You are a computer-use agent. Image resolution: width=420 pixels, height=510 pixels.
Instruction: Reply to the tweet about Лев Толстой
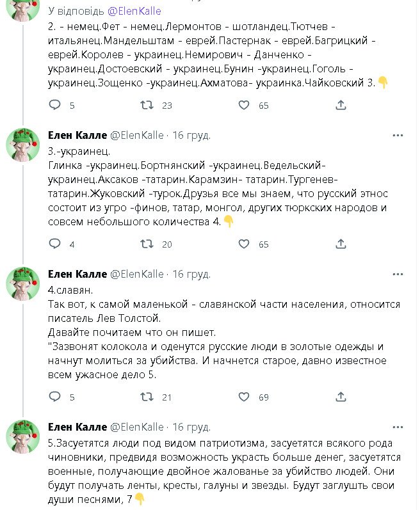(55, 397)
